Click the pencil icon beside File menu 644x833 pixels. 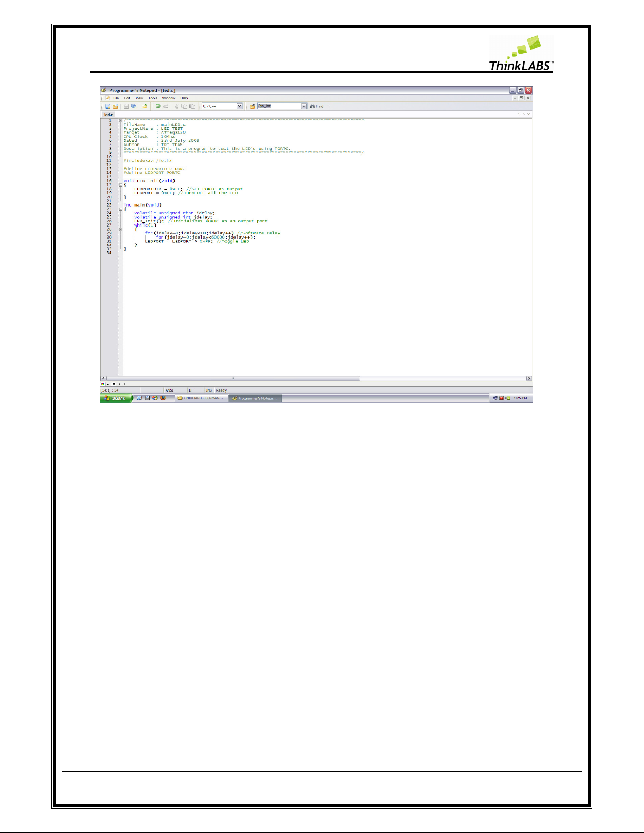[108, 98]
